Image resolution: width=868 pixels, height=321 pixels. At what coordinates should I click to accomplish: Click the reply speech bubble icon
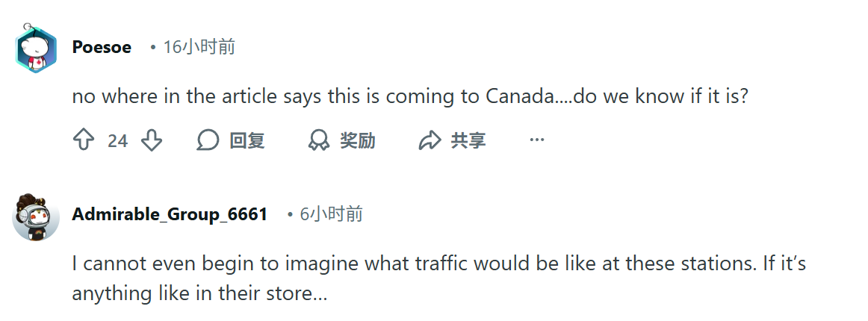click(208, 140)
